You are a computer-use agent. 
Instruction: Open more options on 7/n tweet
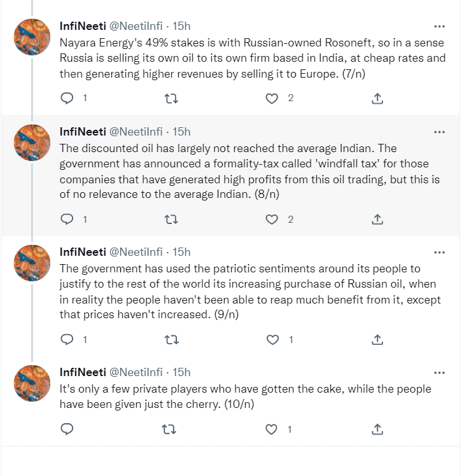pyautogui.click(x=439, y=27)
